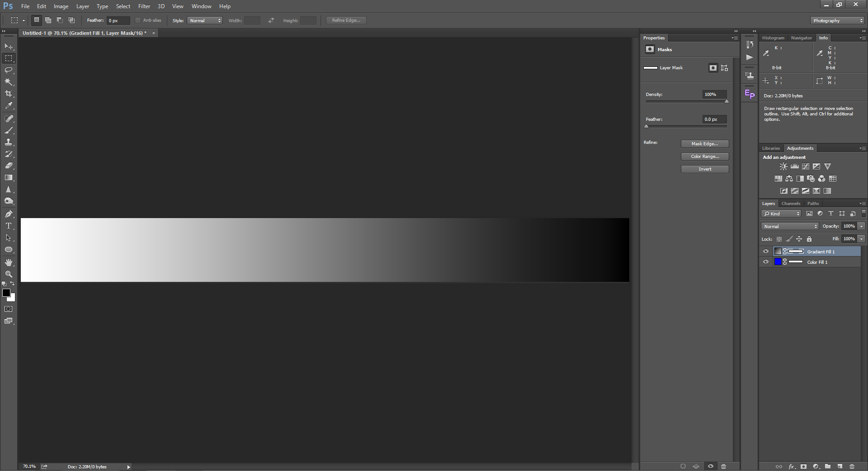Hide the Gradient Fill 1 layer
The width and height of the screenshot is (868, 471).
[x=766, y=252]
